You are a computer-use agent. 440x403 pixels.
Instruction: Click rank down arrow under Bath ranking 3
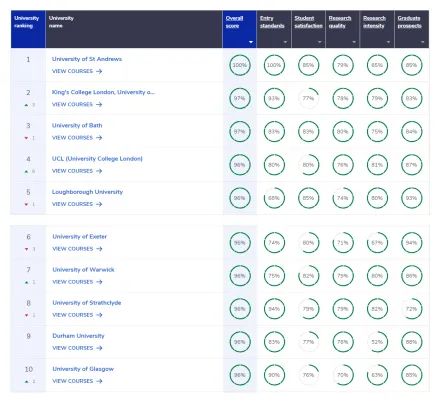coord(26,138)
